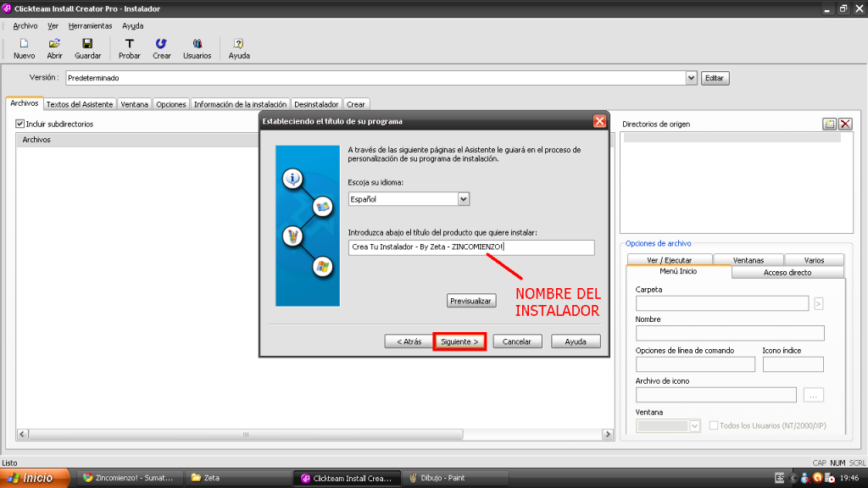Click Nombre input field
868x488 pixels.
click(730, 333)
